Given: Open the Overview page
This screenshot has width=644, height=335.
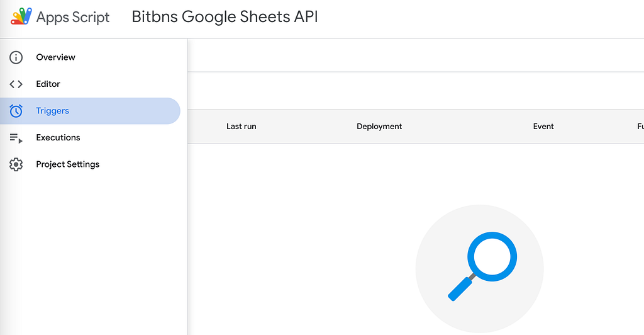Looking at the screenshot, I should tap(55, 57).
